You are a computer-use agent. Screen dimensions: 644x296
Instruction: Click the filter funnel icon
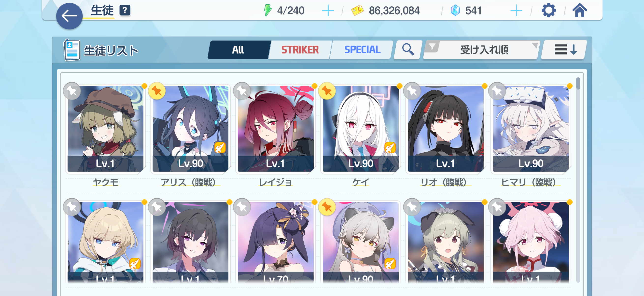[432, 47]
